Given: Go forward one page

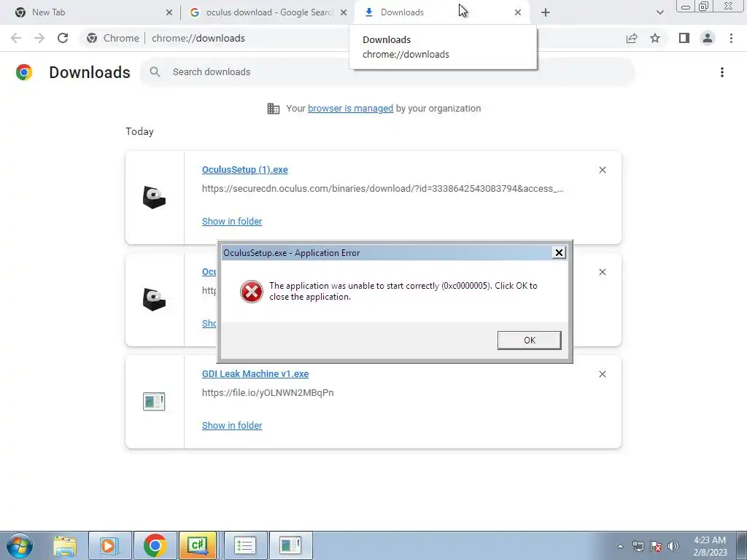Looking at the screenshot, I should tap(39, 38).
